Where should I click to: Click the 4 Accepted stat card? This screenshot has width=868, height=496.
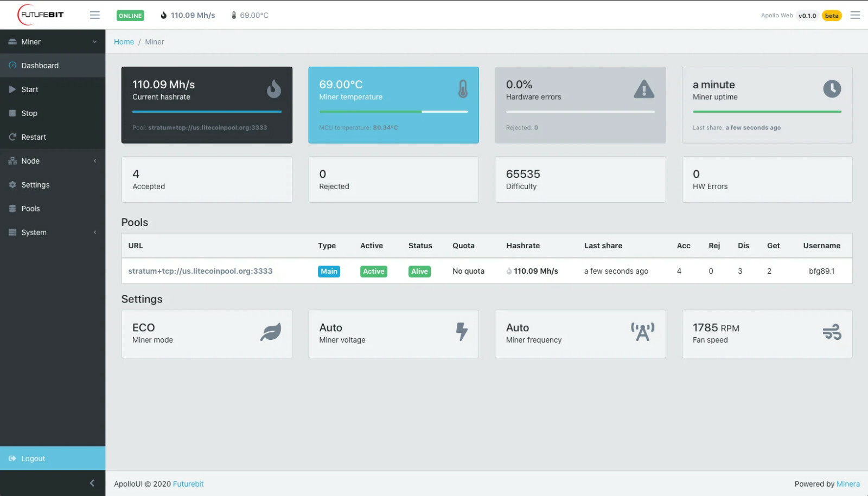pyautogui.click(x=207, y=179)
